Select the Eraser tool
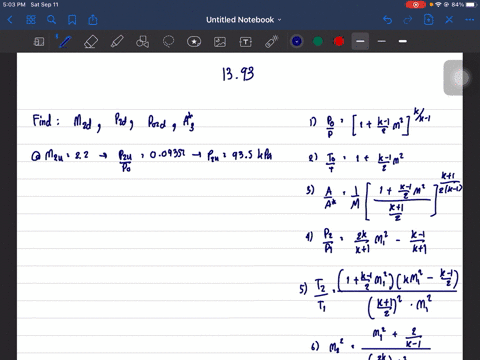 click(x=91, y=42)
